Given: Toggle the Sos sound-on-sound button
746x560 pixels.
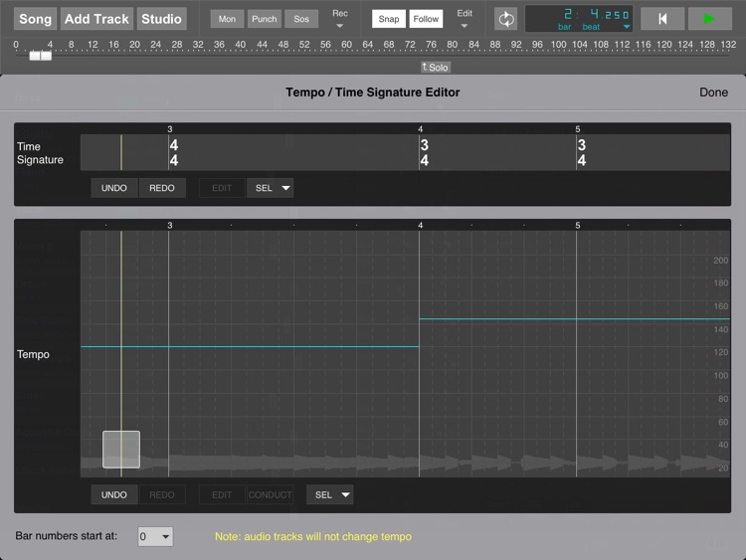Looking at the screenshot, I should coord(301,19).
